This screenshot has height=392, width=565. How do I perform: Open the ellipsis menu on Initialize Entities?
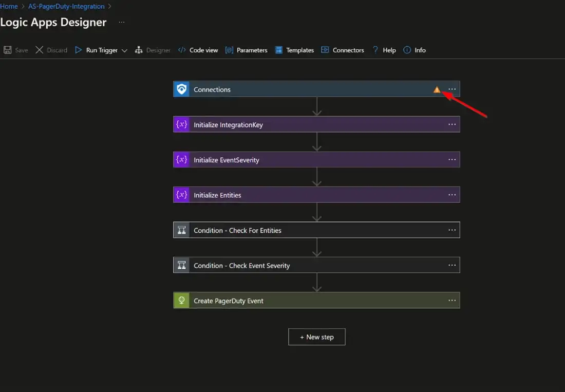[452, 195]
